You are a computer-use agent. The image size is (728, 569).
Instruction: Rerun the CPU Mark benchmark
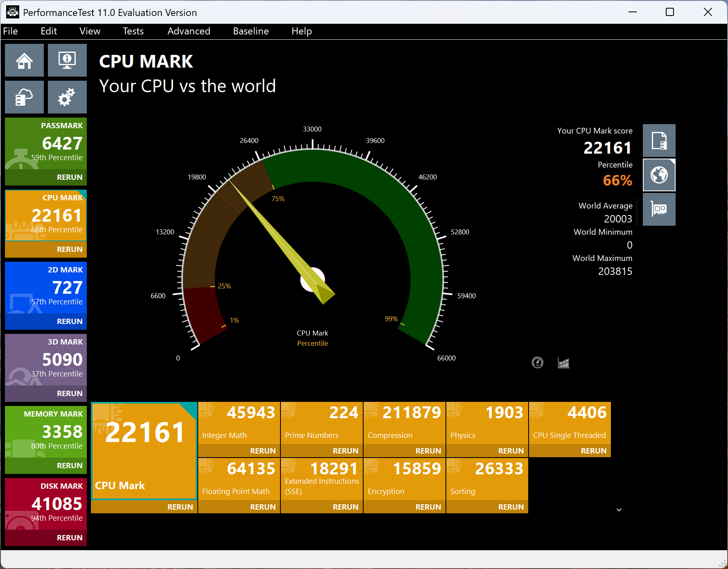tap(180, 507)
